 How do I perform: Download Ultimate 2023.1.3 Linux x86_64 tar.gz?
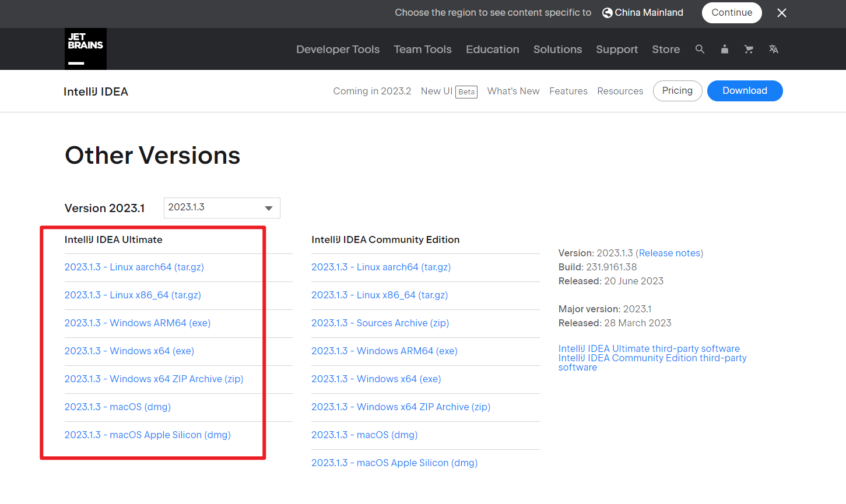133,295
